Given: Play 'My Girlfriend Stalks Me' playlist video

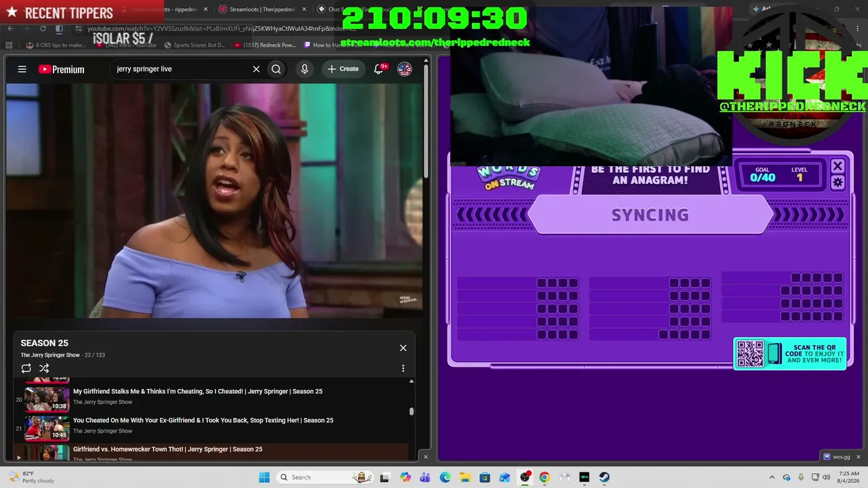Looking at the screenshot, I should (x=197, y=391).
